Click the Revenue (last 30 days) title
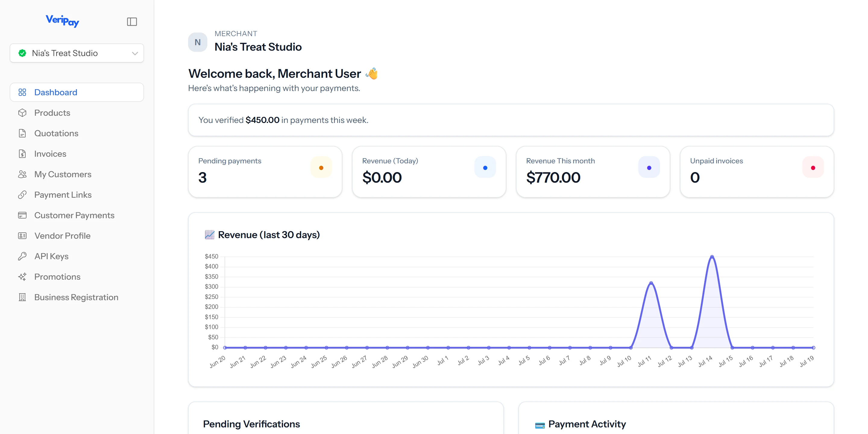This screenshot has height=434, width=868. coord(269,234)
